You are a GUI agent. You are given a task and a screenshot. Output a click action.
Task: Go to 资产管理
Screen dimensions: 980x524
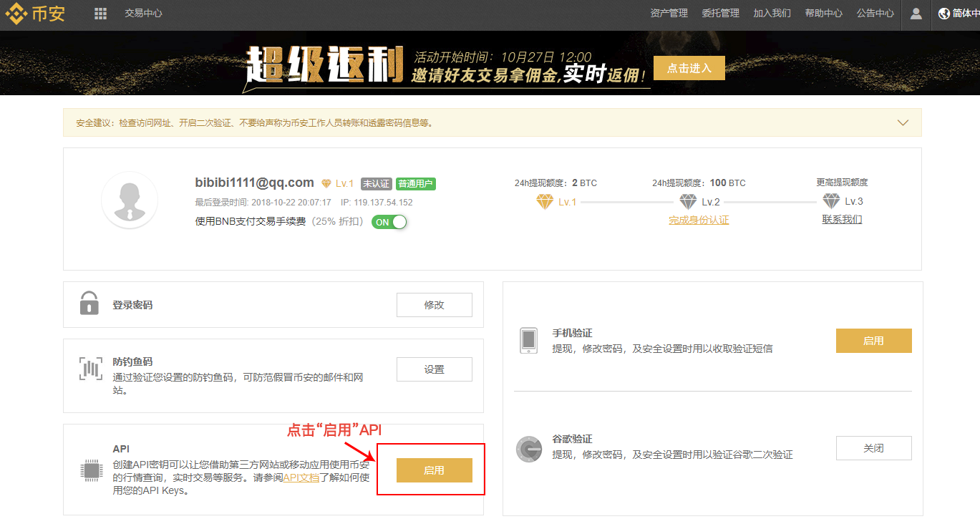coord(669,14)
